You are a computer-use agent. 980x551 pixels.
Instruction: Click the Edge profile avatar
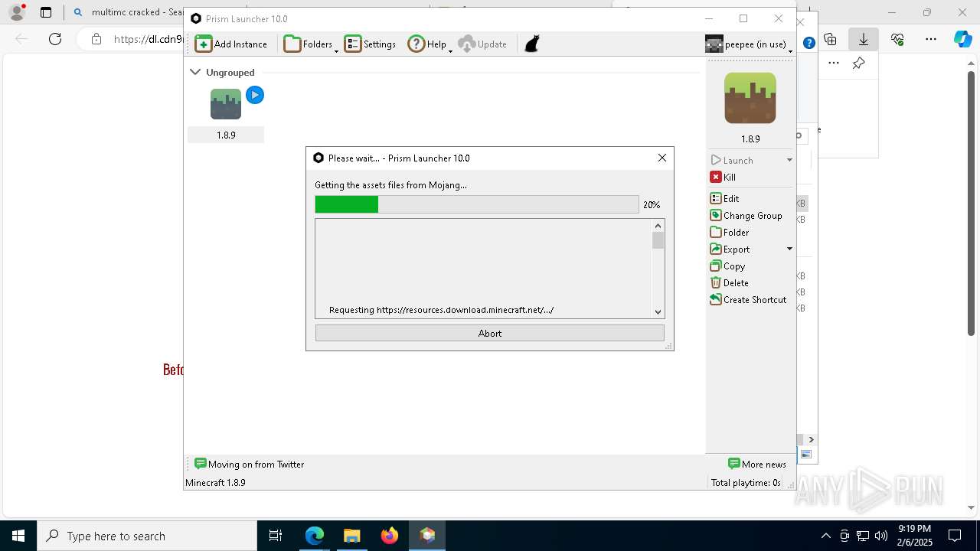[x=17, y=12]
